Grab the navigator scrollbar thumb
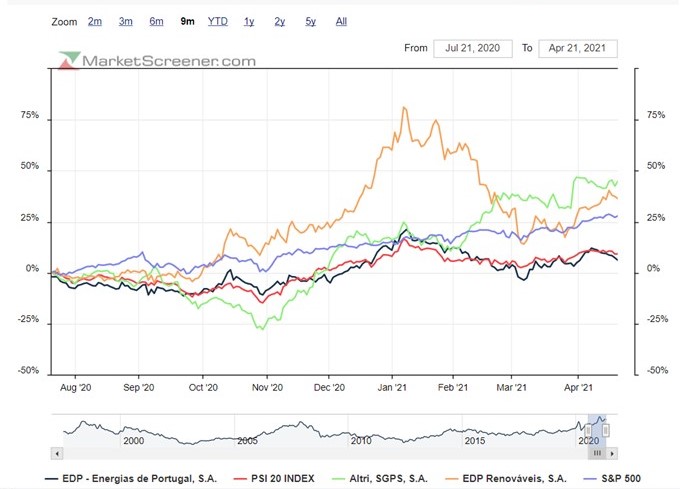The image size is (680, 489). tap(597, 453)
